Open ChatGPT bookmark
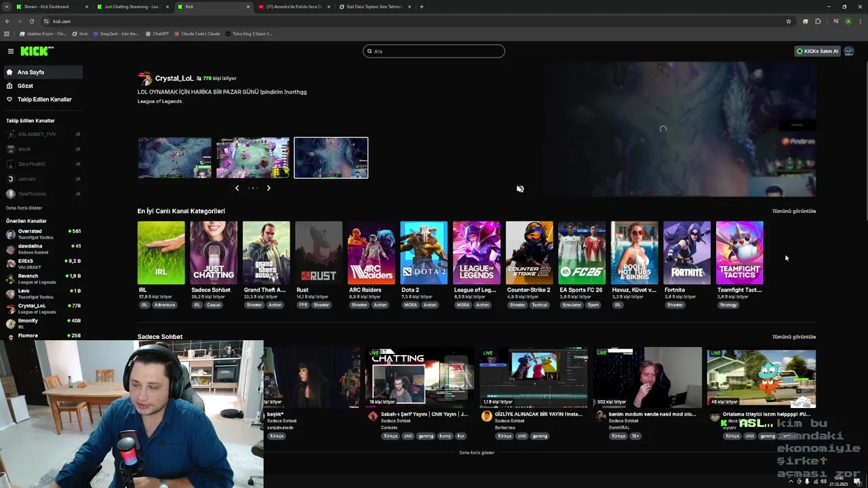The width and height of the screenshot is (868, 488). tap(157, 33)
